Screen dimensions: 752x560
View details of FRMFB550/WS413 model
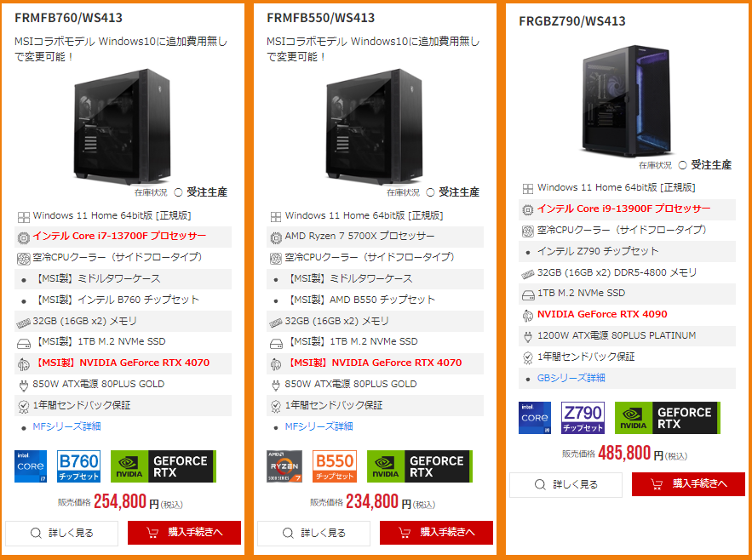pyautogui.click(x=313, y=533)
